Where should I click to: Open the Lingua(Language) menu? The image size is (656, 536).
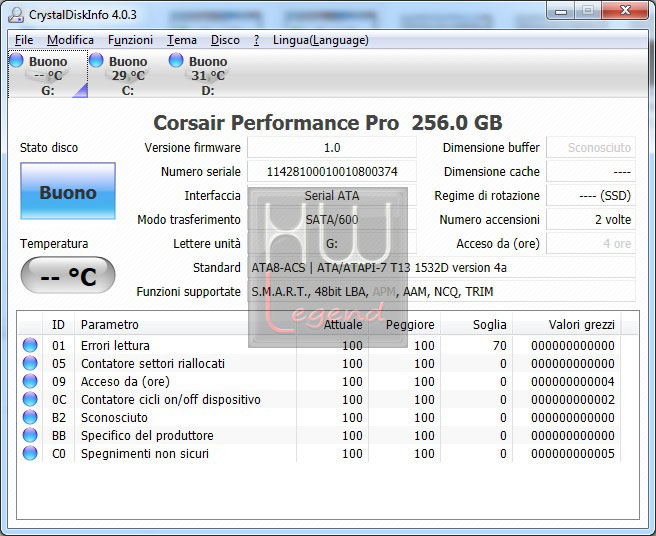click(x=320, y=40)
